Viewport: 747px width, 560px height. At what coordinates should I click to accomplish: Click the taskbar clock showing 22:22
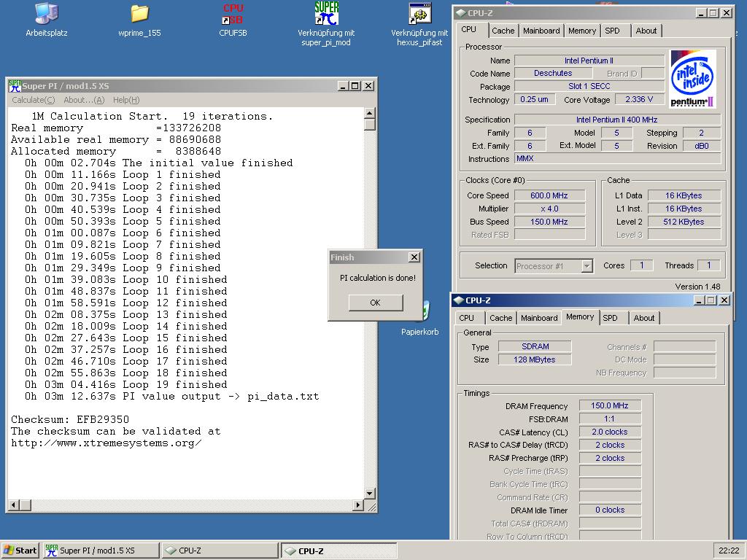729,551
